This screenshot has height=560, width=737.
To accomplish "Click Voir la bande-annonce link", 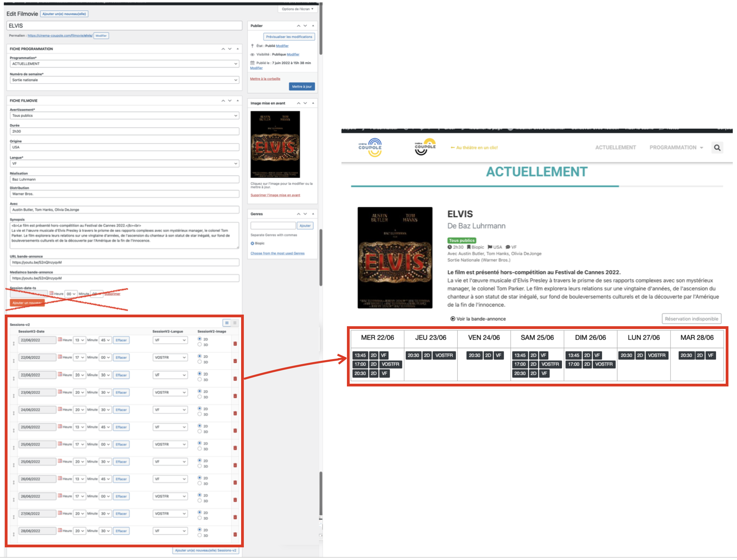I will [478, 319].
